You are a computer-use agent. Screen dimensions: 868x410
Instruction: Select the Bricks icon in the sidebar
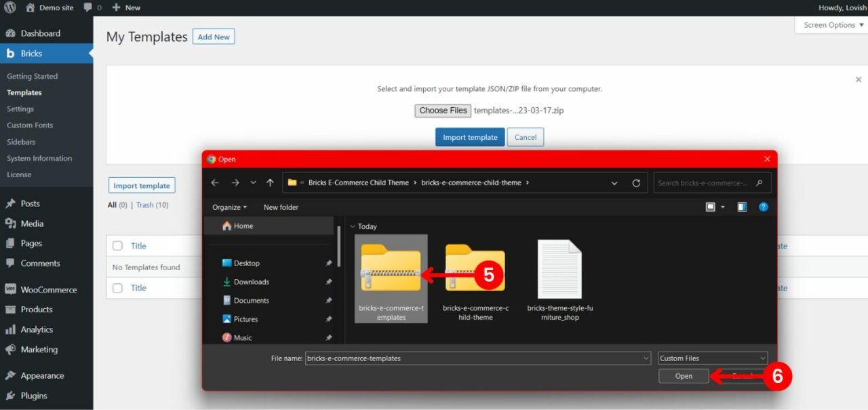(9, 52)
